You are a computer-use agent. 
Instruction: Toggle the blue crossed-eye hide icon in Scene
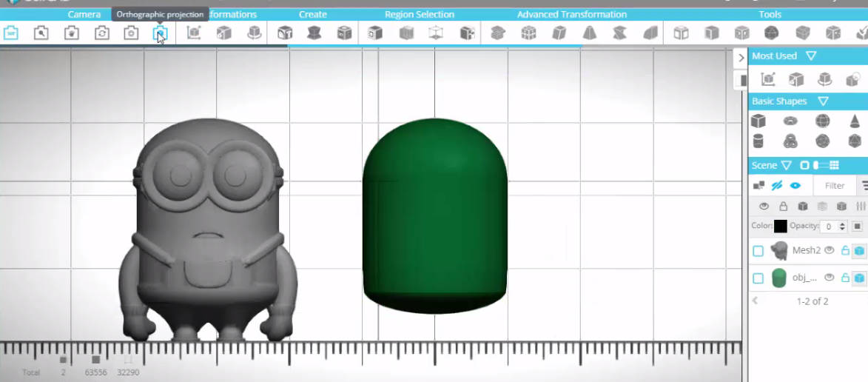click(777, 186)
